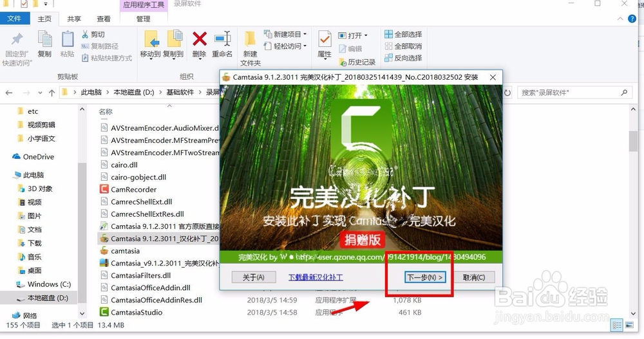Switch to details view icon in status bar
The image size is (644, 339).
point(617,325)
